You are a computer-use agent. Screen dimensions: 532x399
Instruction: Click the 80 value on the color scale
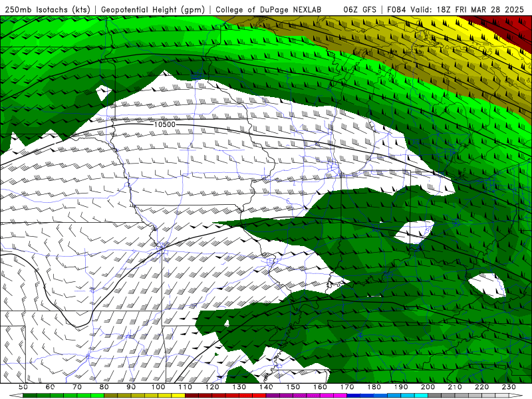pos(104,387)
